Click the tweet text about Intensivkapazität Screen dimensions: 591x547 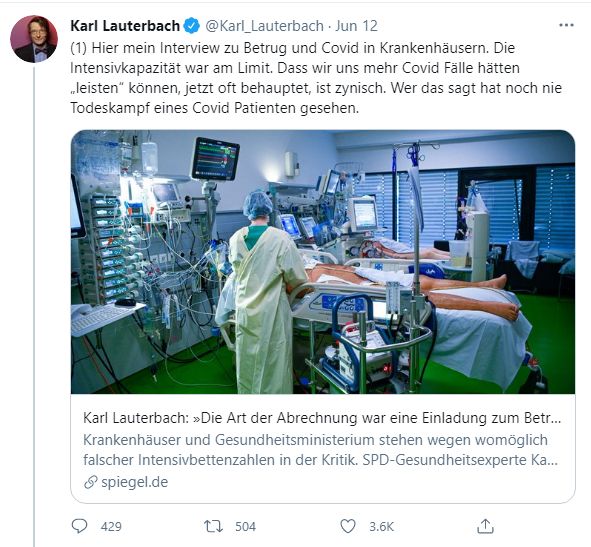(316, 78)
